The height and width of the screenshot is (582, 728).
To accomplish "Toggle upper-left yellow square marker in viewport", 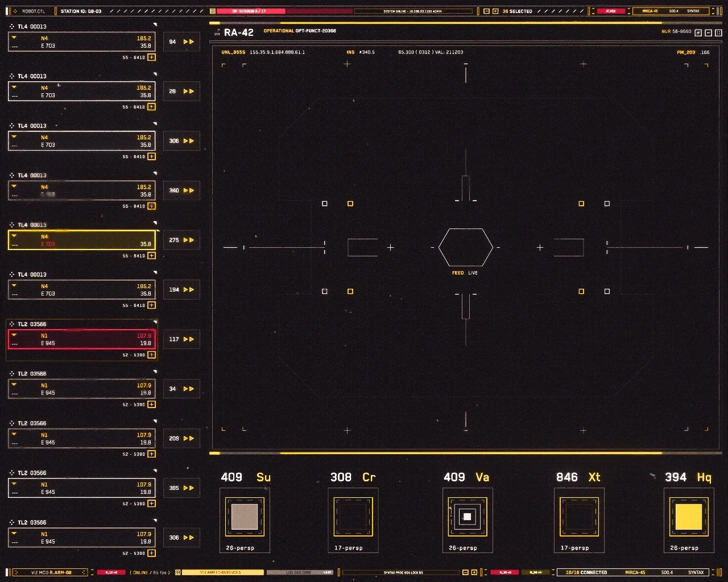I will (350, 203).
